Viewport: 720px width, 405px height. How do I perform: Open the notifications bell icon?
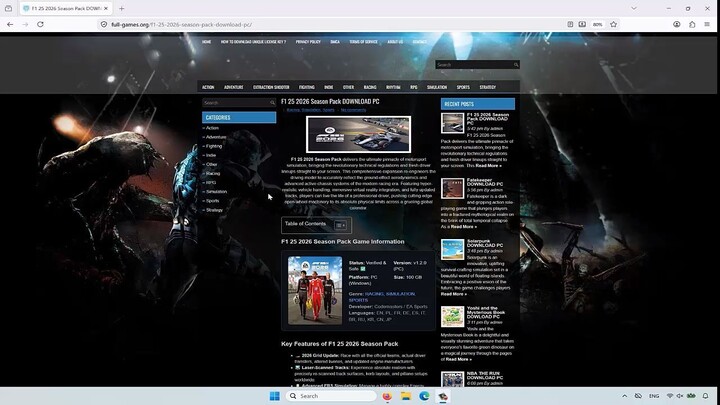tap(705, 396)
